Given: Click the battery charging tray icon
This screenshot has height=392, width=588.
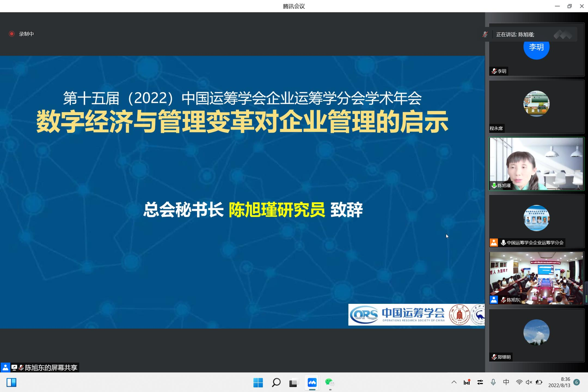Looking at the screenshot, I should pyautogui.click(x=539, y=382).
